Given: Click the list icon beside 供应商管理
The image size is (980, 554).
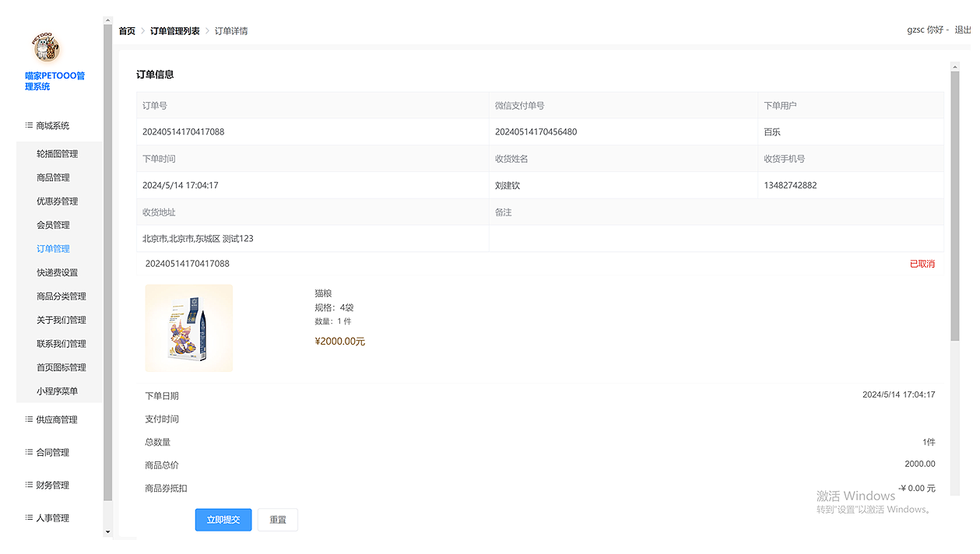Looking at the screenshot, I should pyautogui.click(x=29, y=419).
